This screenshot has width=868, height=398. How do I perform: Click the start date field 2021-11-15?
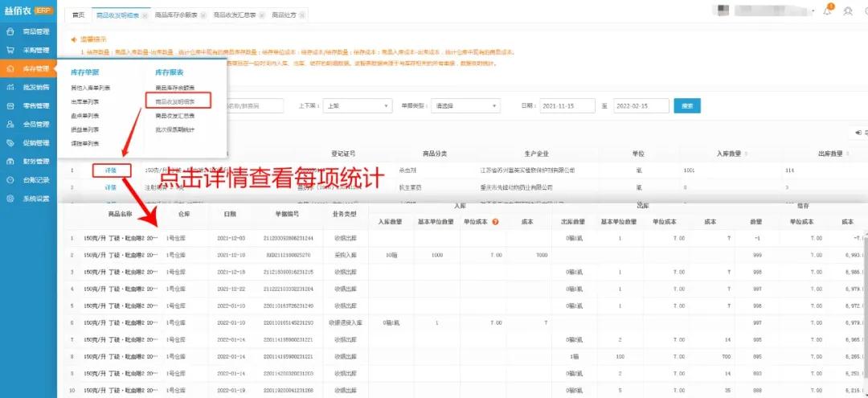tap(566, 106)
